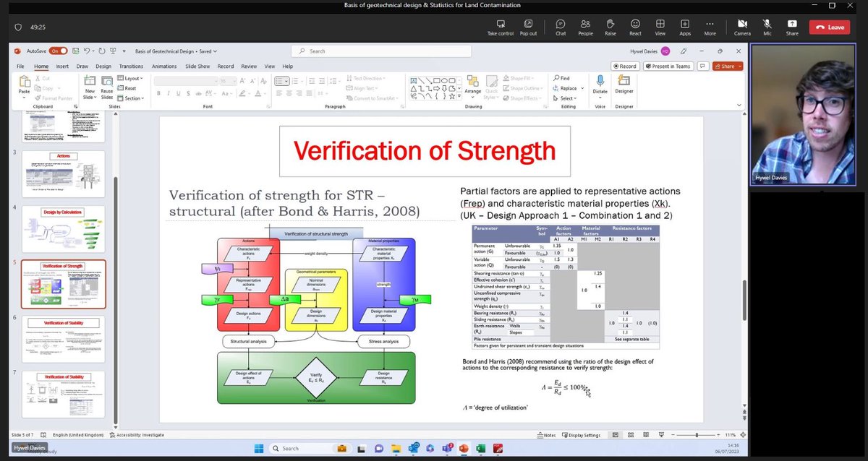Expand Customize Quick Access Toolbar arrow
The image size is (868, 461).
123,51
